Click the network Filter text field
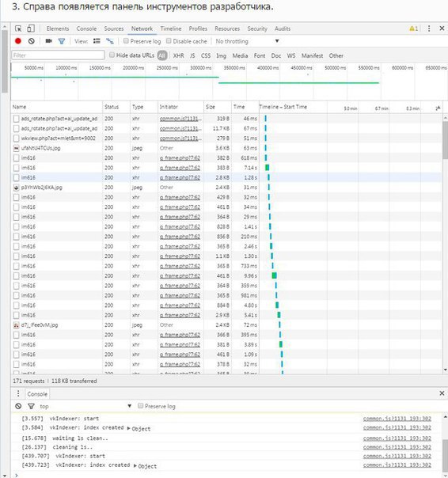Viewport: 448px width, 478px height. [58, 55]
